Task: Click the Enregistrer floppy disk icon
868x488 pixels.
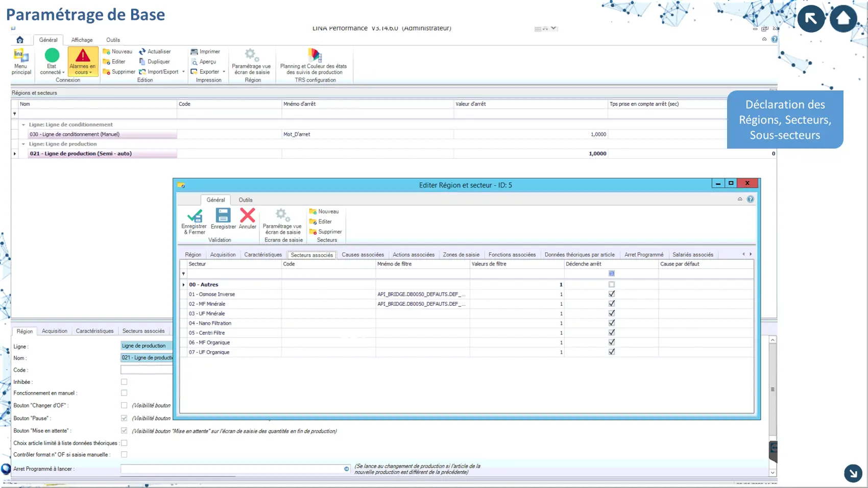Action: pos(223,215)
